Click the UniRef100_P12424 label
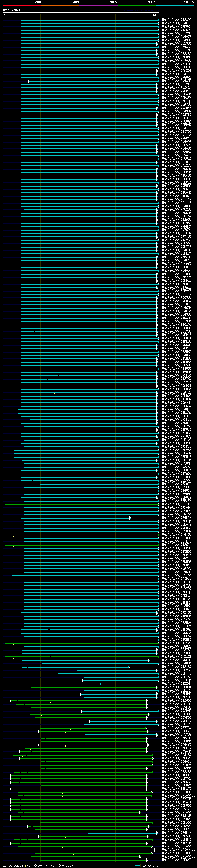Screen dimensions: 197x868 point(177,88)
